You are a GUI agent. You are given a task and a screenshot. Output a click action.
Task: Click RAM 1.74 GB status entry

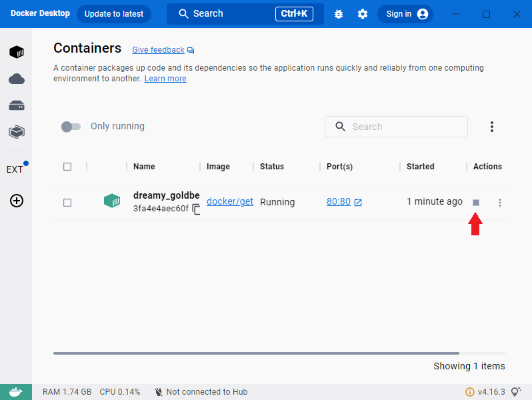pos(67,392)
